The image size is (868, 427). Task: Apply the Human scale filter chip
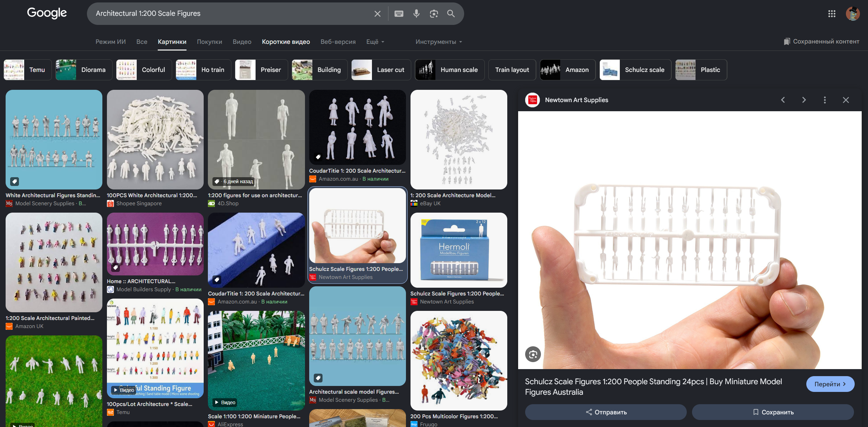(x=450, y=70)
